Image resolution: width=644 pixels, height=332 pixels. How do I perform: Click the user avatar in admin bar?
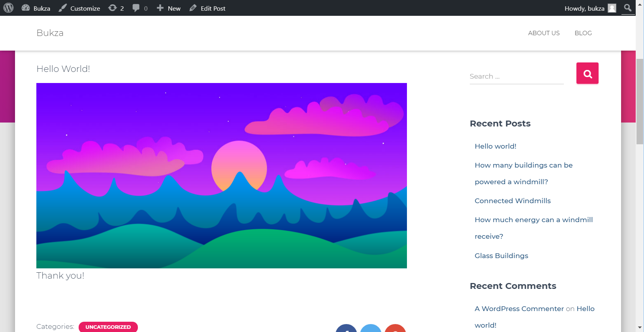tap(612, 8)
